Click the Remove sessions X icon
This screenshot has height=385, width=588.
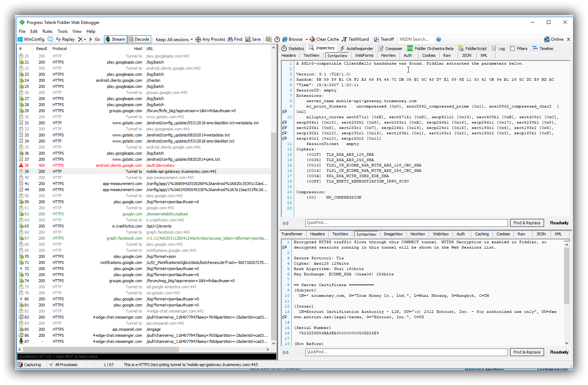[x=80, y=39]
